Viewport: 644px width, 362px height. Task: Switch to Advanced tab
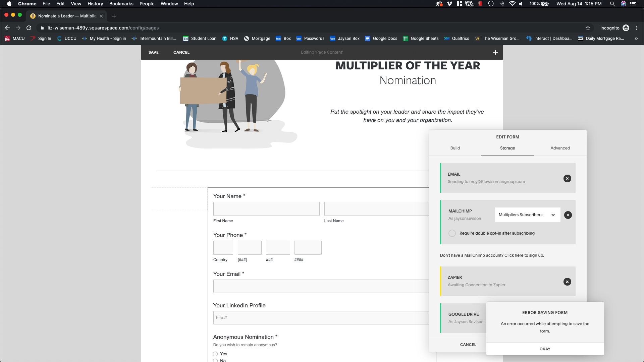(560, 148)
